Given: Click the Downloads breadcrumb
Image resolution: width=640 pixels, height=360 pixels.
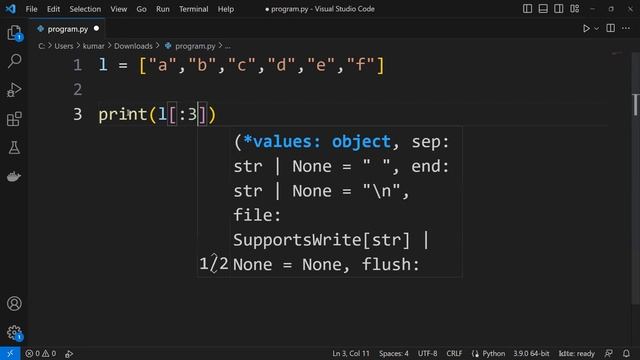Looking at the screenshot, I should coord(133,46).
